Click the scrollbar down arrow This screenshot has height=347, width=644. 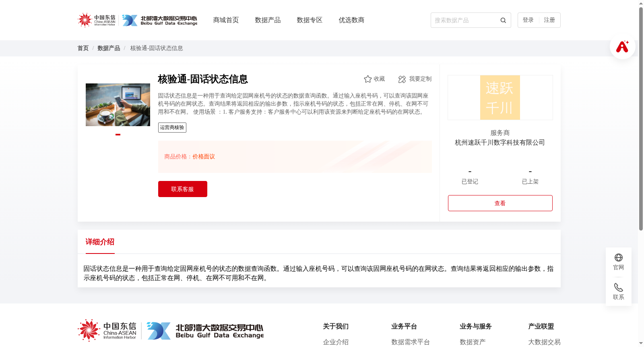(x=641, y=344)
